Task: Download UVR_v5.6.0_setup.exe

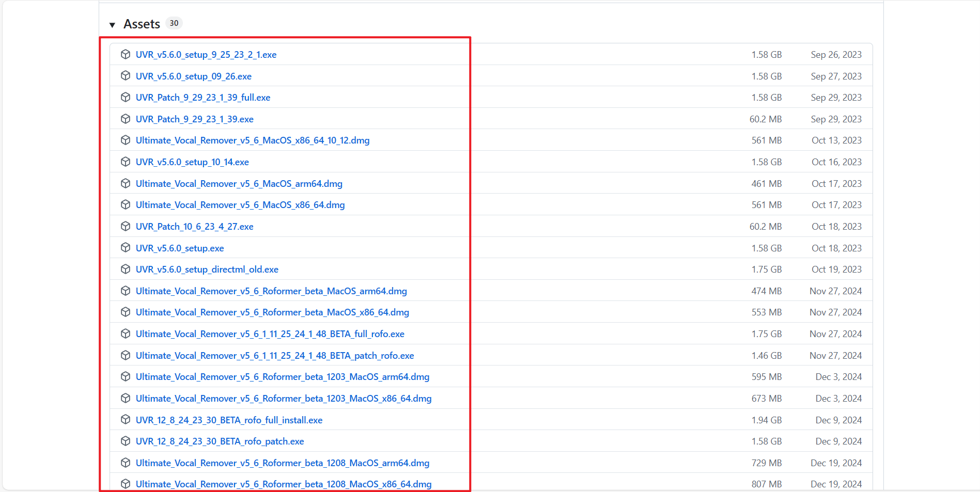Action: [180, 248]
